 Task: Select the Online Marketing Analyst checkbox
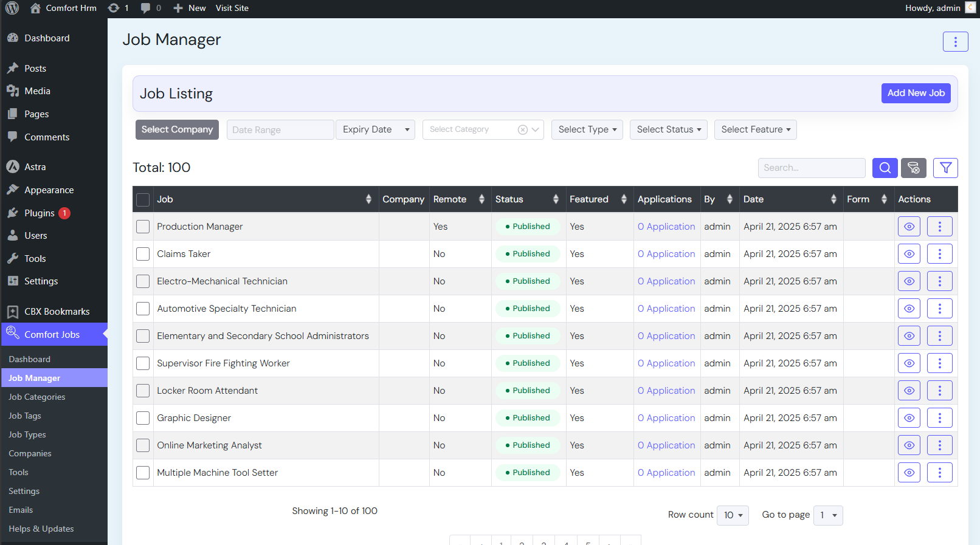point(143,445)
